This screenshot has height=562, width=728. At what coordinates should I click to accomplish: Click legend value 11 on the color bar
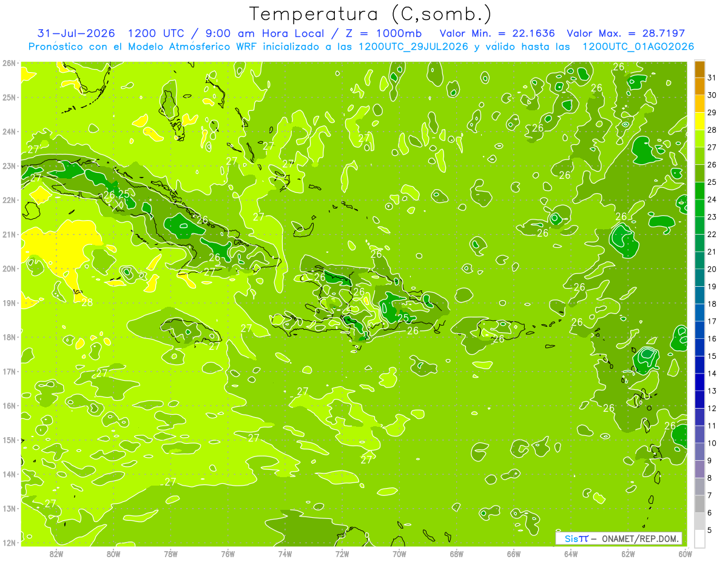point(712,426)
